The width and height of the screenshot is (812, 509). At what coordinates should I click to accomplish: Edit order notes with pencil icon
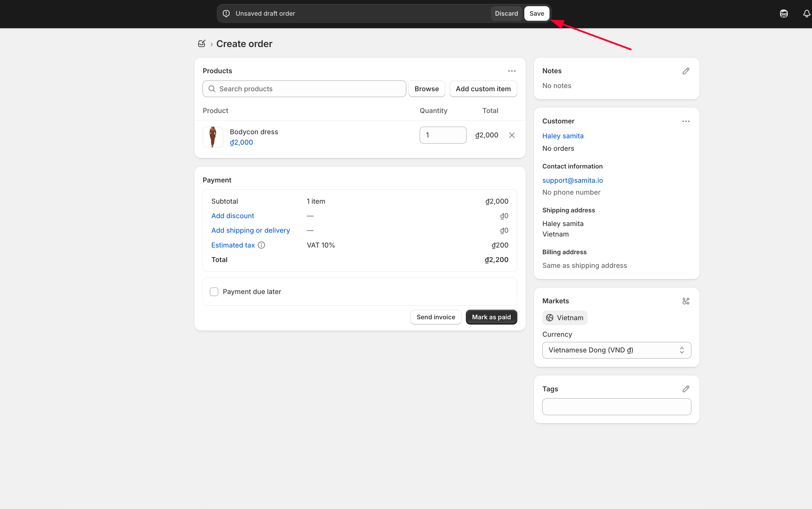(x=686, y=71)
